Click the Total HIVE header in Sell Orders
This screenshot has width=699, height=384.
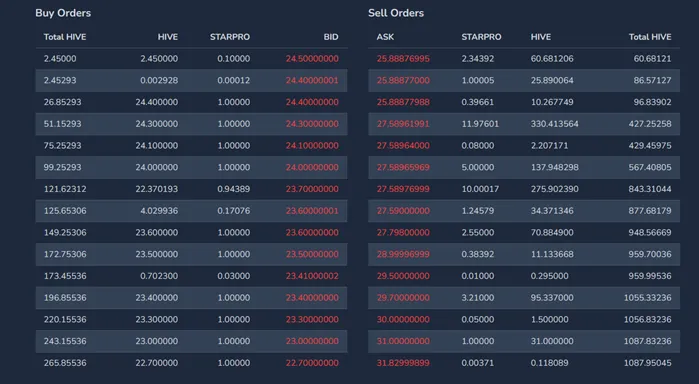click(650, 37)
